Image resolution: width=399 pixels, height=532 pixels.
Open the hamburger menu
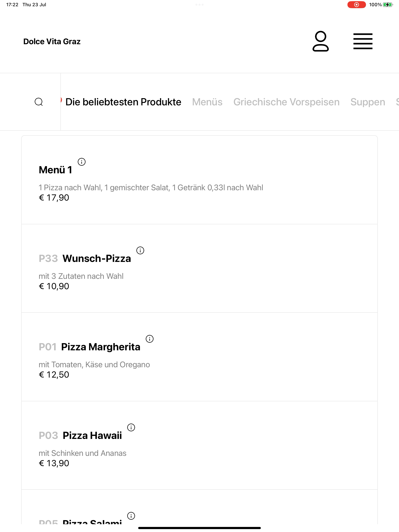(x=363, y=41)
